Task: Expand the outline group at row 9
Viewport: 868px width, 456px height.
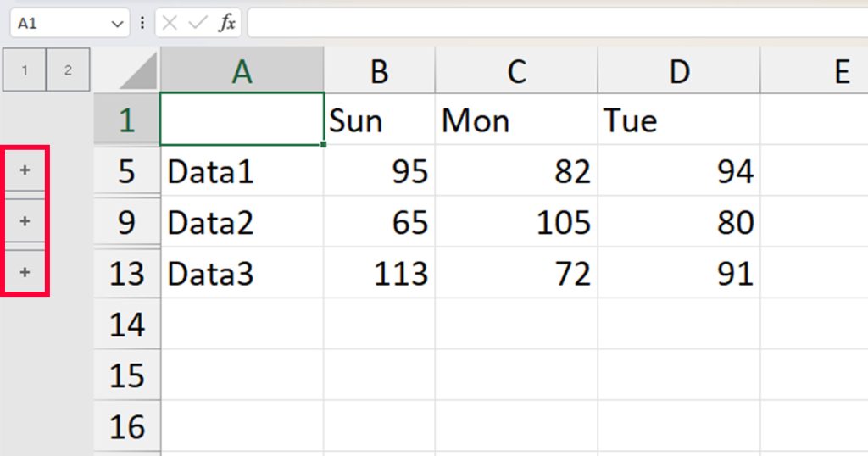Action: [x=25, y=221]
